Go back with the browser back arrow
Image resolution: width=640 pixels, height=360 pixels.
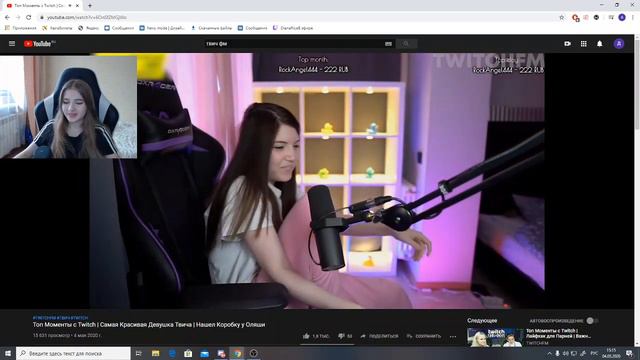pos(7,17)
